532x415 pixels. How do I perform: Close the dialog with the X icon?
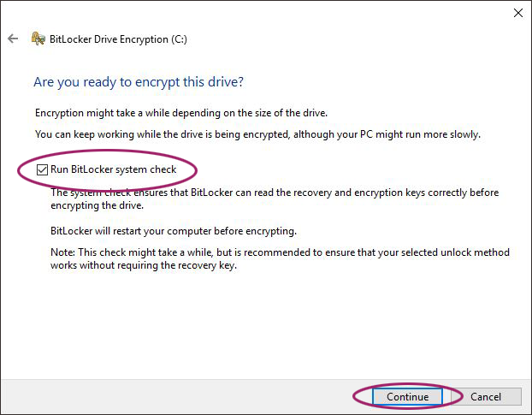[517, 13]
